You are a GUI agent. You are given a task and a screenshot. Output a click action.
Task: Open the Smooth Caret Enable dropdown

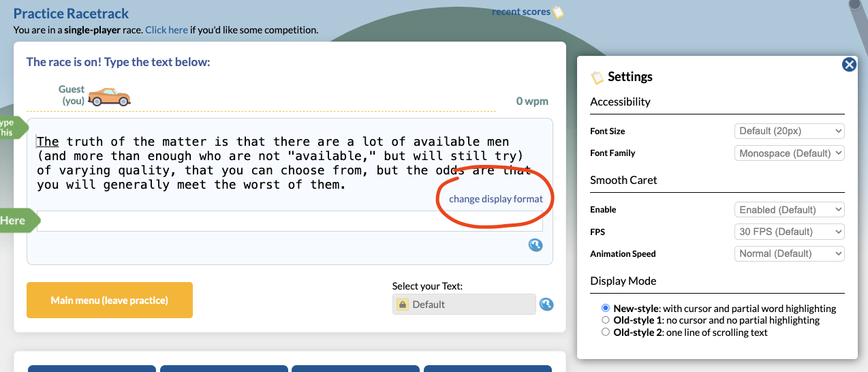[x=790, y=210]
